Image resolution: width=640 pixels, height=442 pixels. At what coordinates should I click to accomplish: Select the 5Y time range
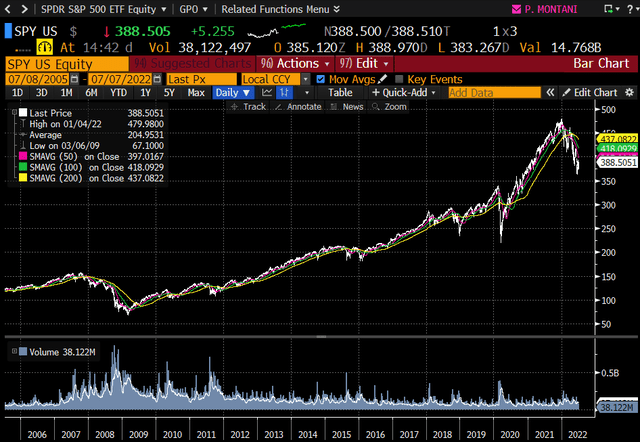coord(169,93)
